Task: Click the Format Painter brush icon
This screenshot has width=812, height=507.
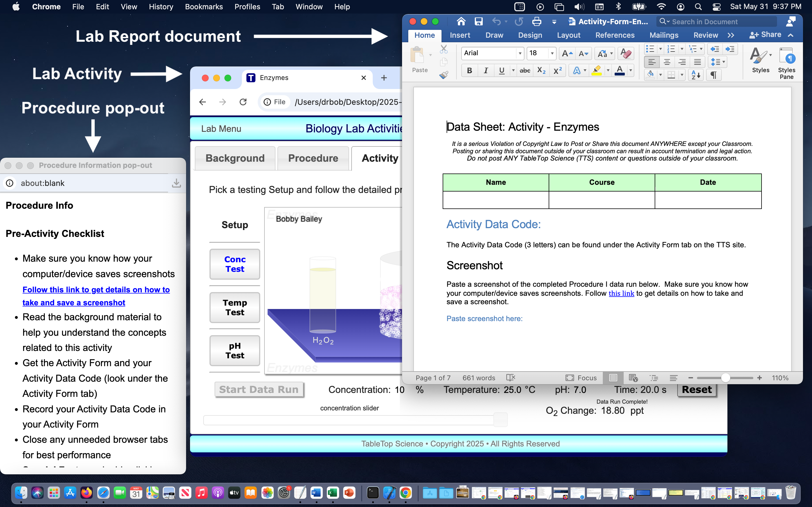Action: tap(443, 75)
